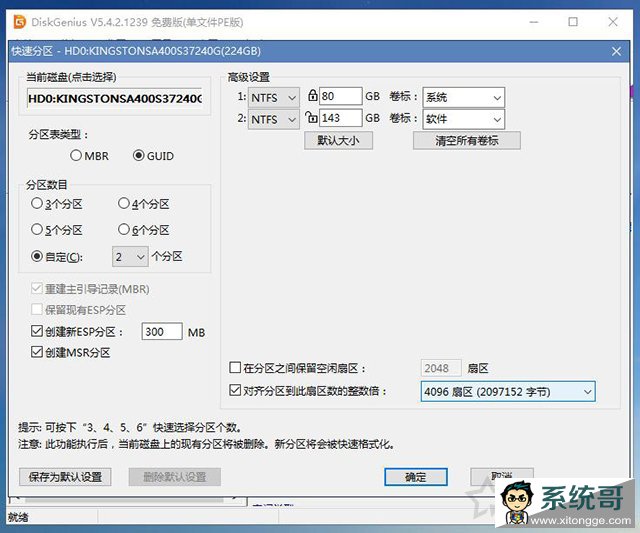Close the 快速分区 dialog
This screenshot has width=640, height=533.
pyautogui.click(x=616, y=51)
